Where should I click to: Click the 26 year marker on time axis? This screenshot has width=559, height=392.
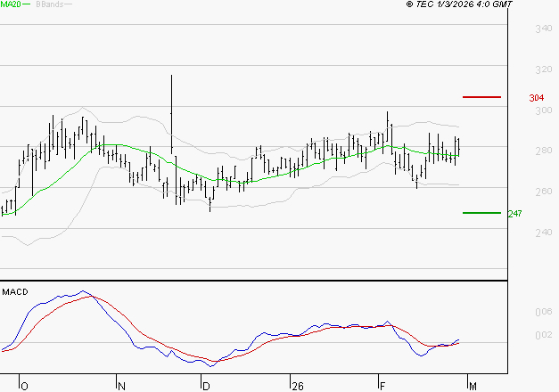pyautogui.click(x=297, y=386)
